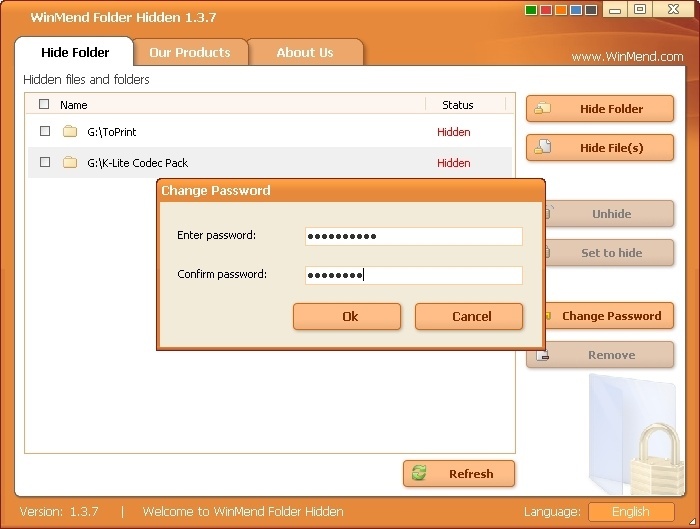Click the folder icon of G:\K-Lite Codec Pack
The height and width of the screenshot is (529, 700).
70,162
